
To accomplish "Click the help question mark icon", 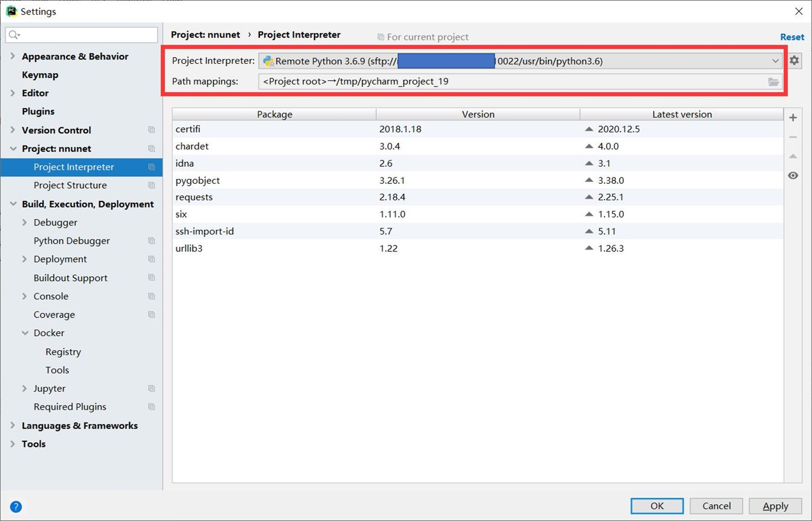I will click(x=16, y=507).
